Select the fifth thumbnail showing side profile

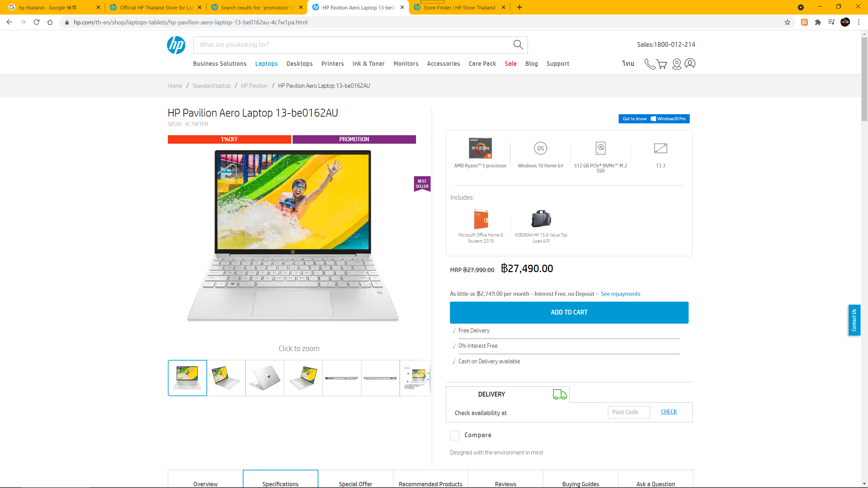pyautogui.click(x=342, y=378)
